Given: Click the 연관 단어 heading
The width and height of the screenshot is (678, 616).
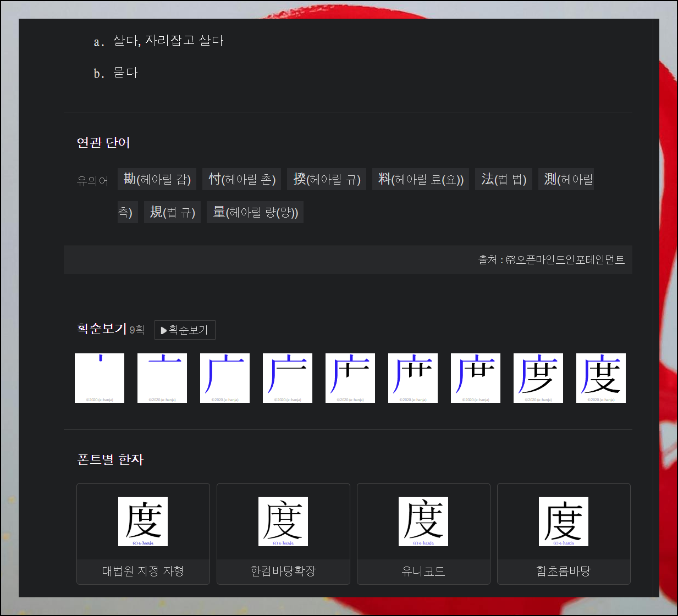Looking at the screenshot, I should point(103,143).
